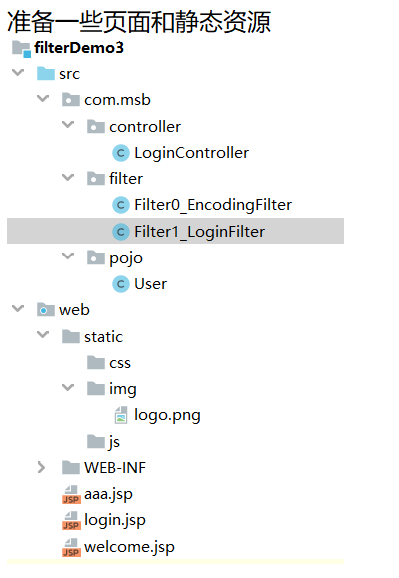Click the welcome.jsp JSP icon
The width and height of the screenshot is (399, 578).
pyautogui.click(x=71, y=547)
